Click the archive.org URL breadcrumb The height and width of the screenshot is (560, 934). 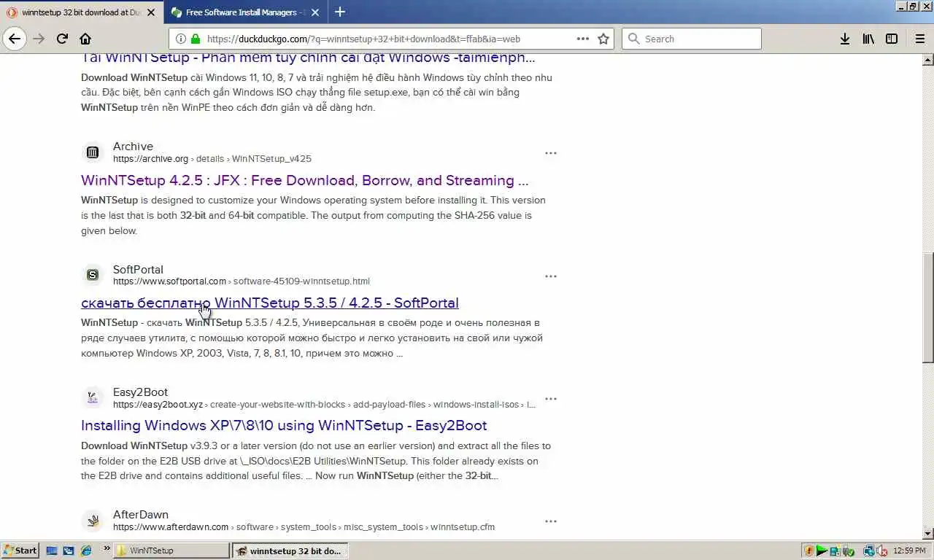point(212,159)
